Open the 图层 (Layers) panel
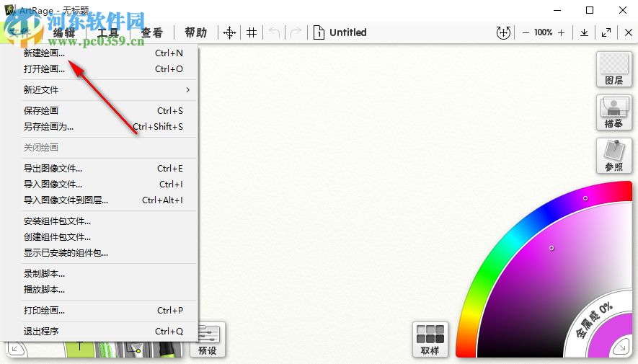 [x=613, y=69]
